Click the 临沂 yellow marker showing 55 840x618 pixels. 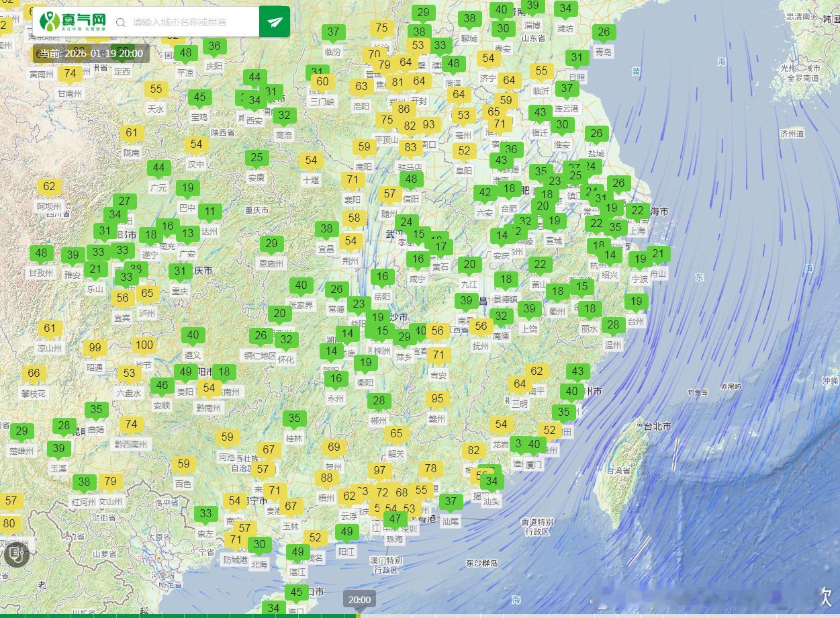[541, 72]
